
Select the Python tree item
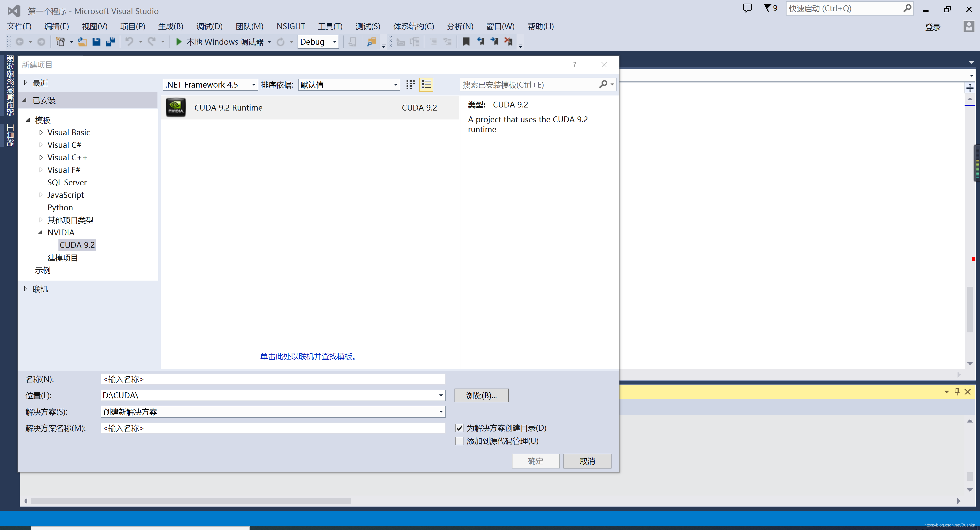pyautogui.click(x=60, y=207)
